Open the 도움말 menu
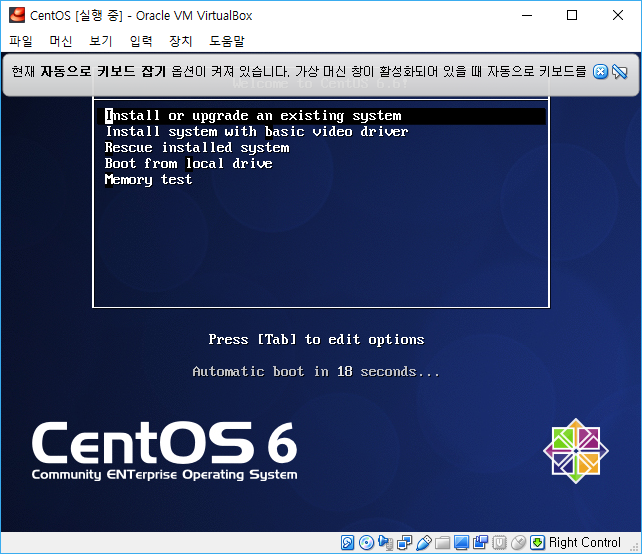The image size is (642, 554). pos(227,41)
